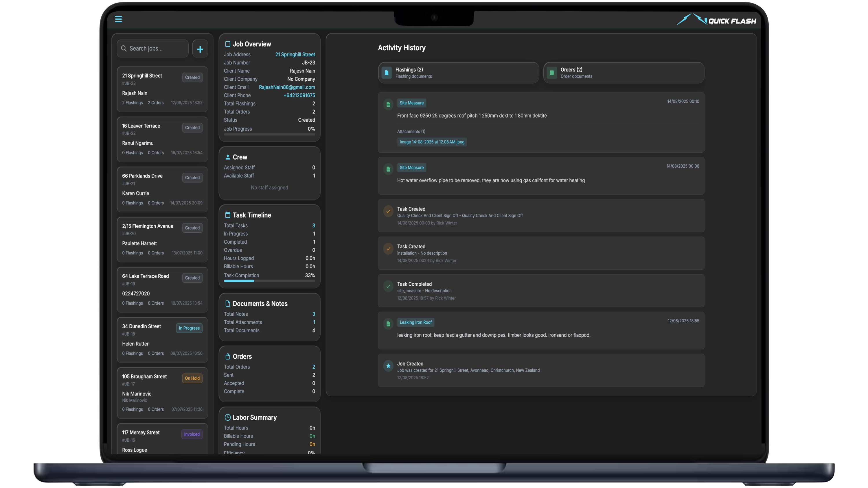868x488 pixels.
Task: Click the Crew person icon
Action: (x=227, y=157)
